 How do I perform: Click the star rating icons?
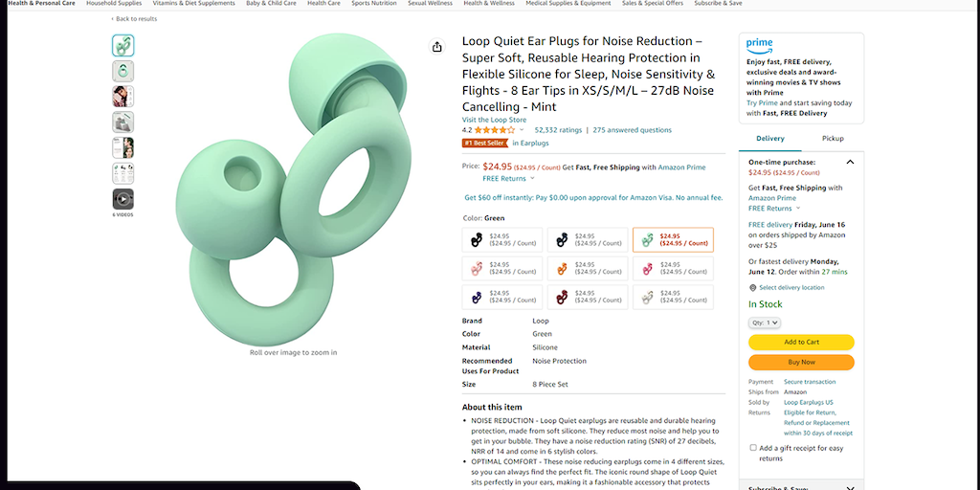click(495, 130)
